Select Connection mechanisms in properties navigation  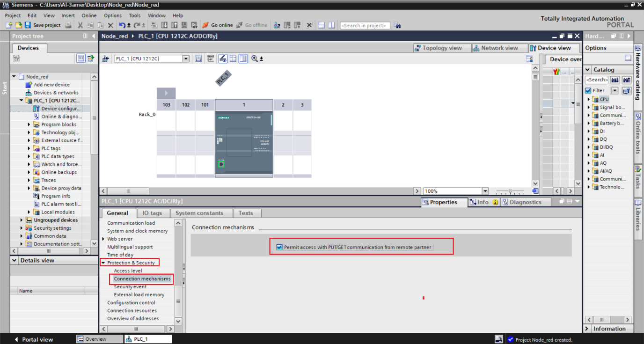tap(142, 279)
